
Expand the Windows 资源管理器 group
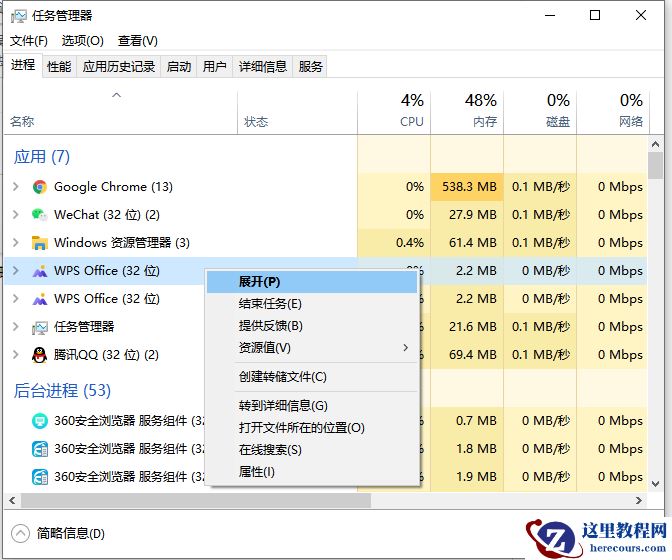tap(16, 243)
